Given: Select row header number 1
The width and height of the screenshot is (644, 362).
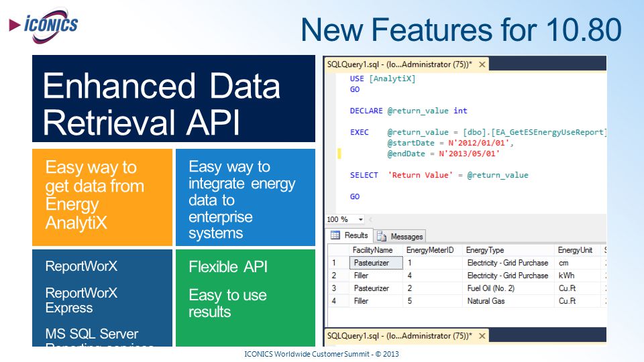Looking at the screenshot, I should [338, 263].
